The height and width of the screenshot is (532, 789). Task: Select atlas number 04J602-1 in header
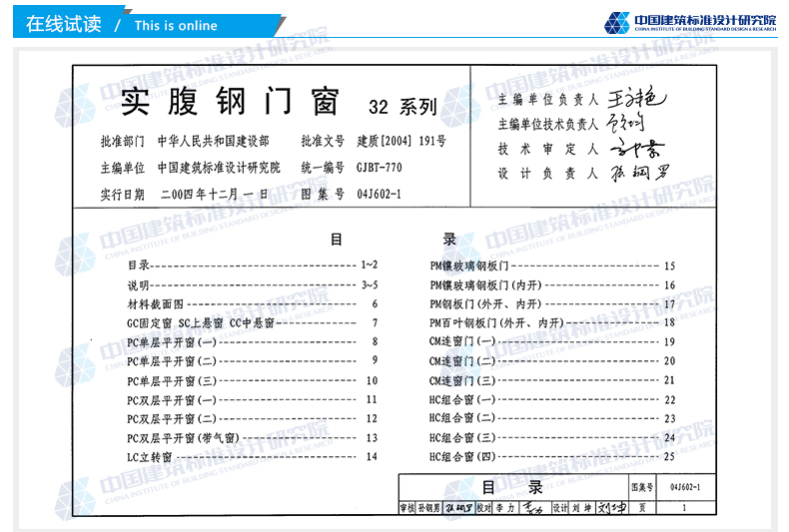point(379,194)
